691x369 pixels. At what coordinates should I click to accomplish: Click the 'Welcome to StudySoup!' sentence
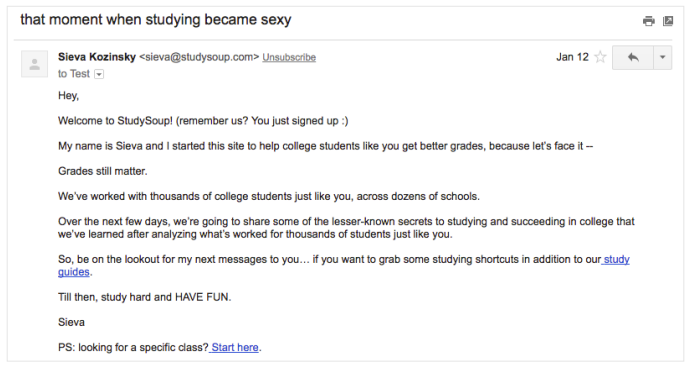[x=115, y=121]
